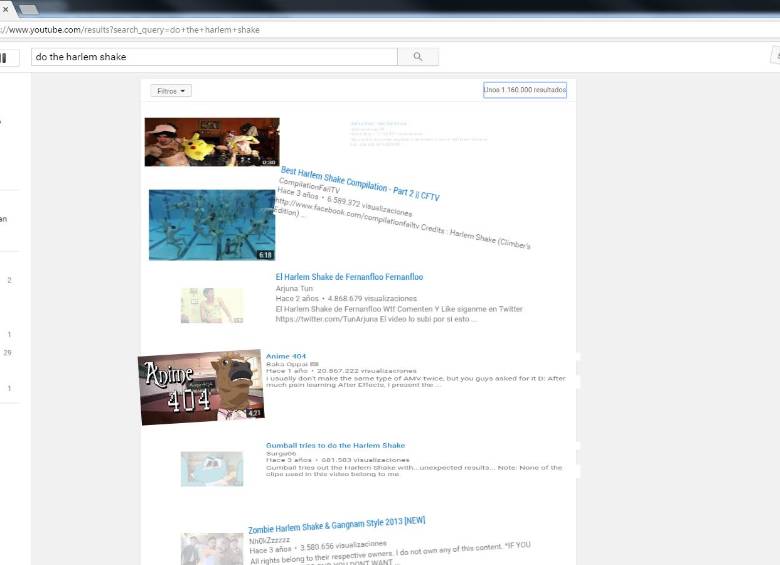Image resolution: width=780 pixels, height=565 pixels.
Task: Close the browser tab
Action: click(x=5, y=9)
